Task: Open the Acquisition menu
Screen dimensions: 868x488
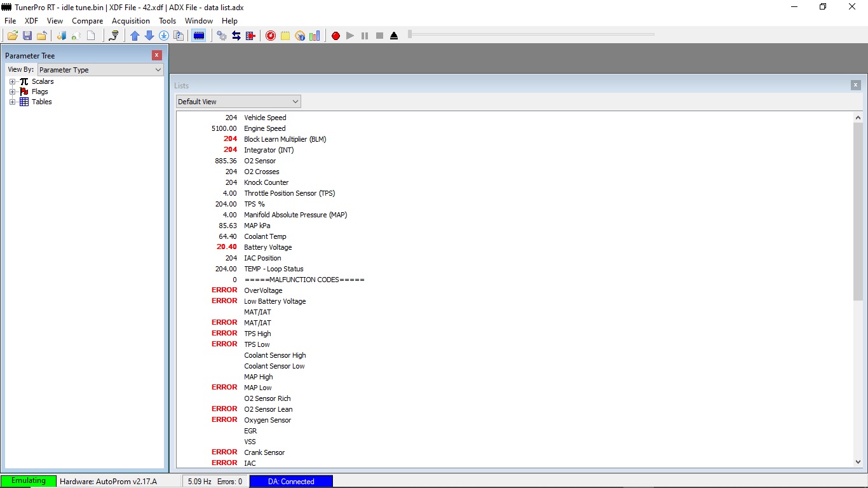Action: [130, 21]
